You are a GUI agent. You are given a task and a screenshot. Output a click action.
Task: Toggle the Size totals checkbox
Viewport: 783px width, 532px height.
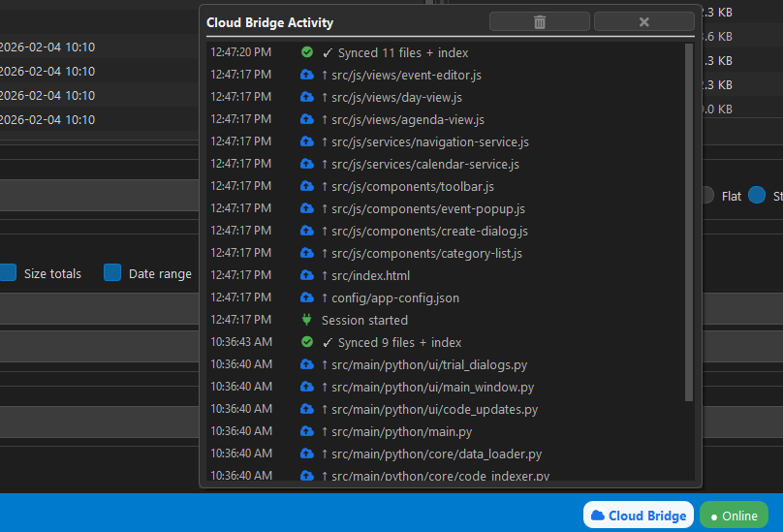8,272
